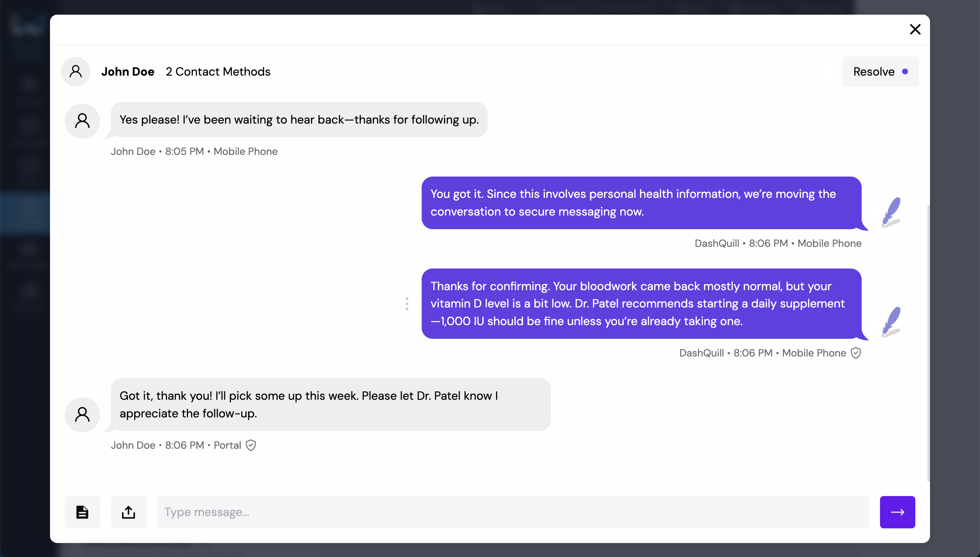This screenshot has height=557, width=980.
Task: Focus the Type message input field
Action: 512,512
